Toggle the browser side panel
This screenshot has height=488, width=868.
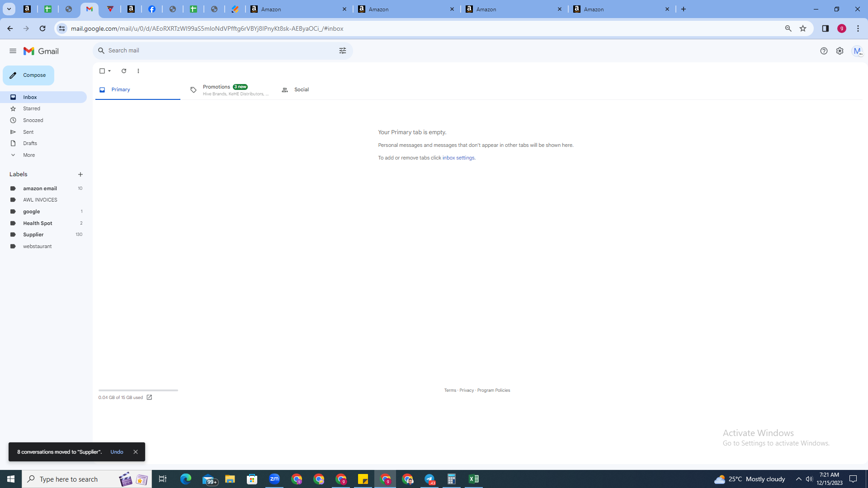tap(825, 28)
